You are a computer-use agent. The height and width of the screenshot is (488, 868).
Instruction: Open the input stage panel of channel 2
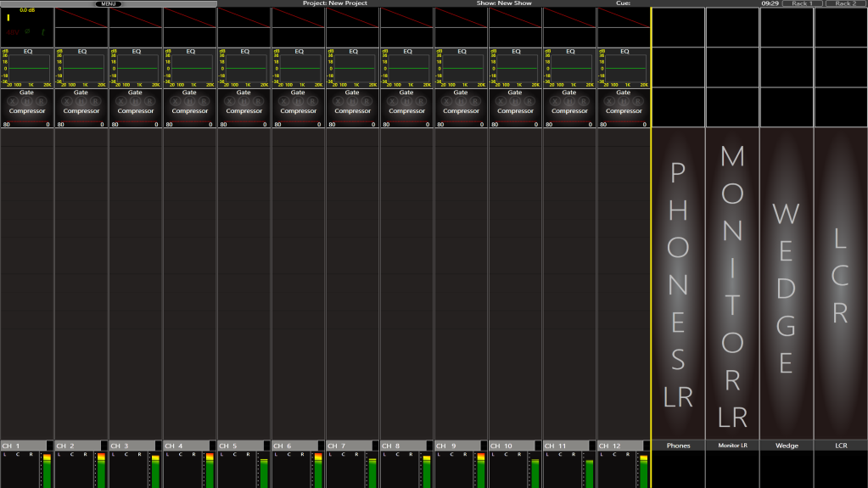[x=81, y=27]
